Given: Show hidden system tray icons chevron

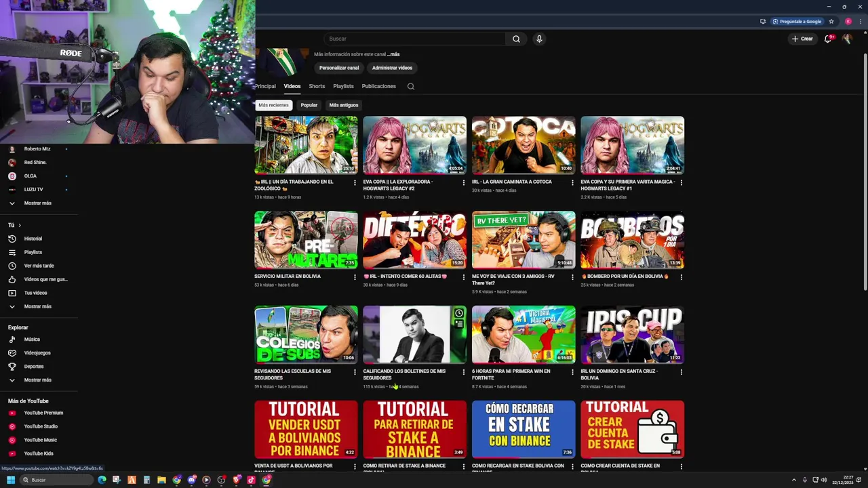Looking at the screenshot, I should tap(793, 480).
